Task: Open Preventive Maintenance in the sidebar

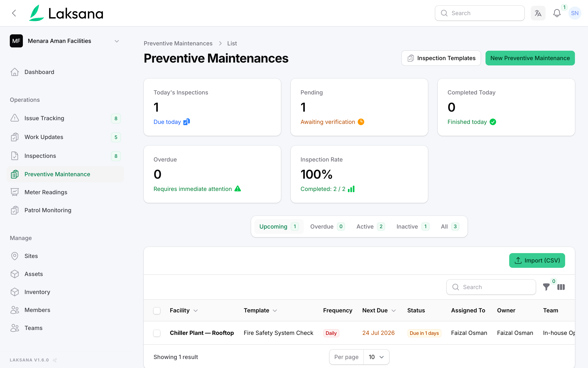Action: coord(65,174)
